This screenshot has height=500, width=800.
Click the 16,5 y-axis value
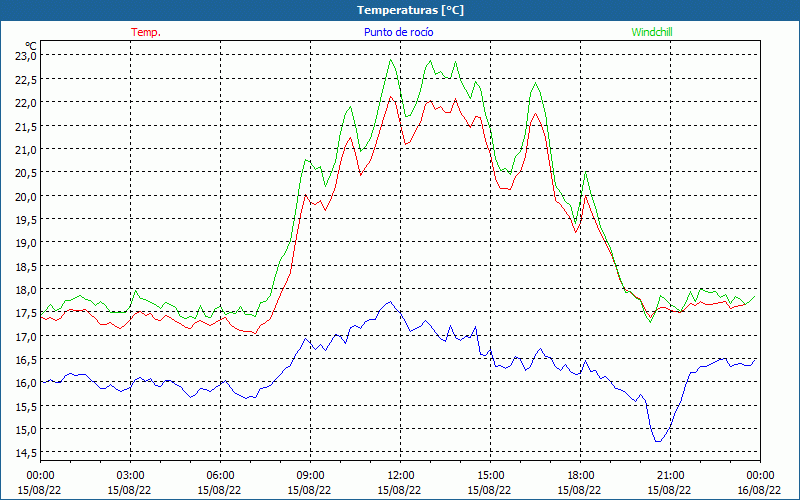26,360
